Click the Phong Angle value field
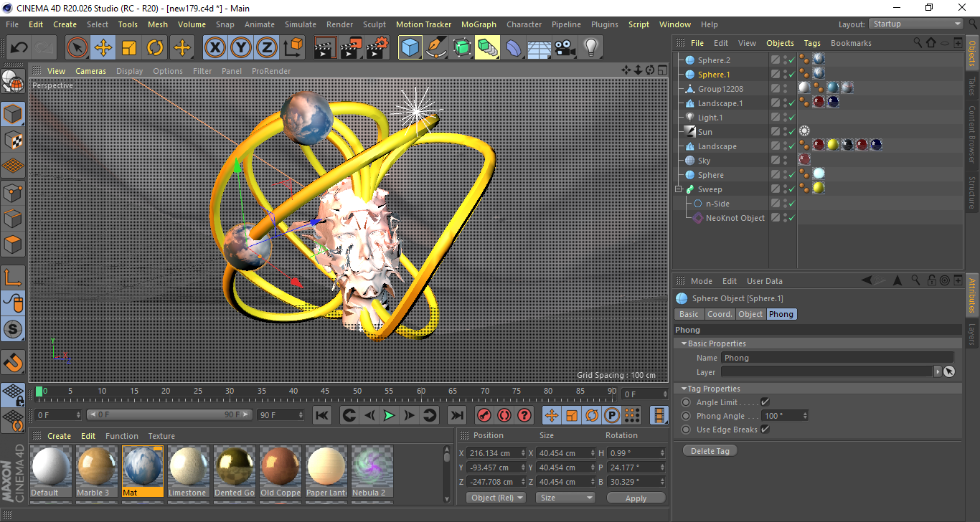The height and width of the screenshot is (522, 980). (782, 416)
